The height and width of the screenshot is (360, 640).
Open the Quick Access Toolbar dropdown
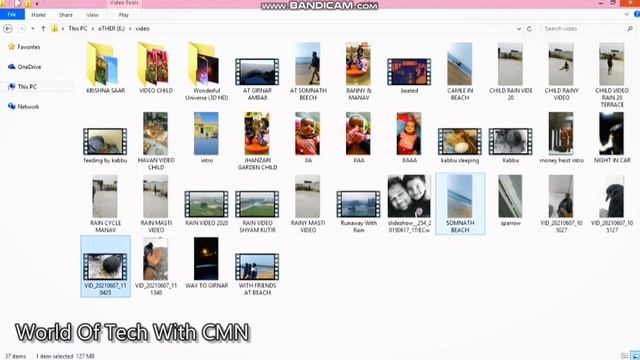(x=36, y=4)
